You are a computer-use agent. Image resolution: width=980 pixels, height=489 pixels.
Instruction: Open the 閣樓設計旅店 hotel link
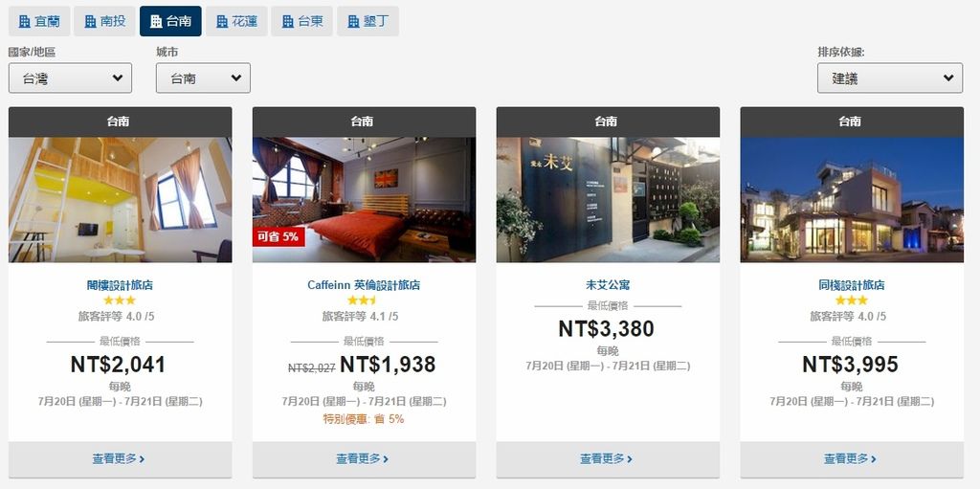click(120, 285)
